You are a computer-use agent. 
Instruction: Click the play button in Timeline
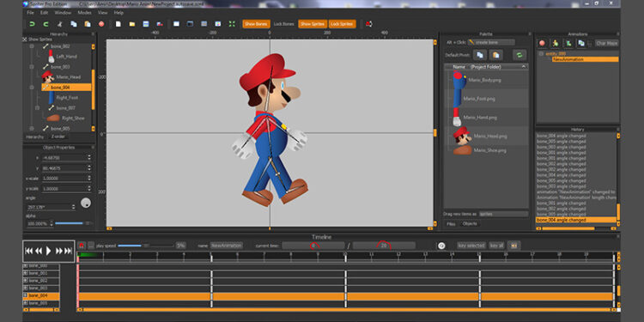coord(48,251)
